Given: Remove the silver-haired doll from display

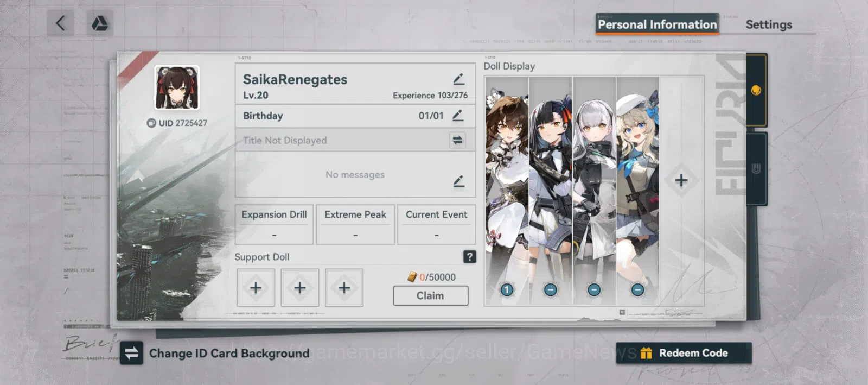Looking at the screenshot, I should click(x=594, y=290).
